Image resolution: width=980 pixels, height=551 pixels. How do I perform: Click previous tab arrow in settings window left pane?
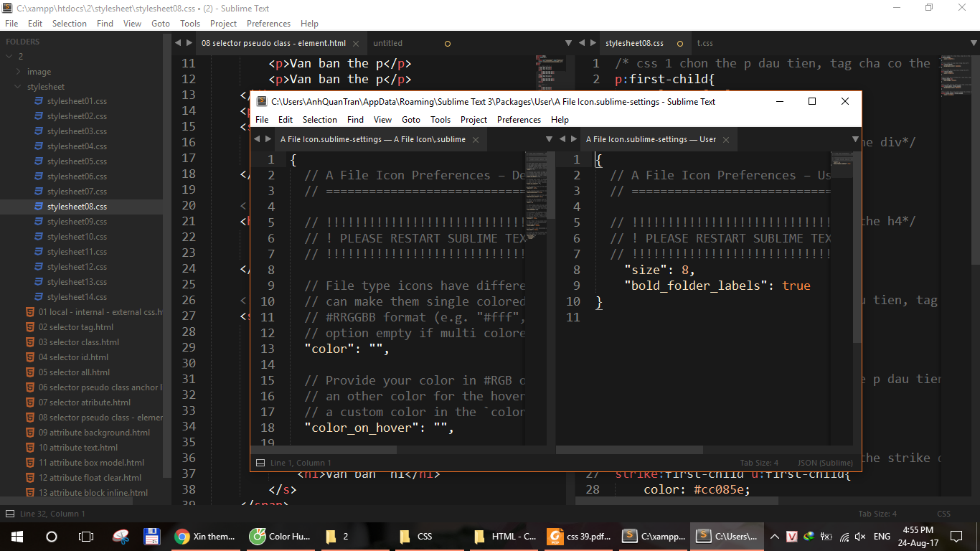coord(257,139)
